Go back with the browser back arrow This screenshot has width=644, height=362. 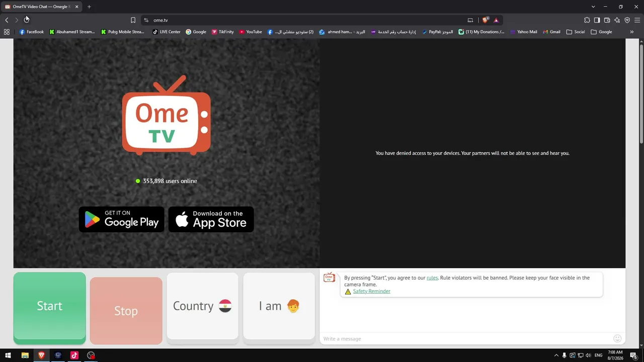coord(7,20)
